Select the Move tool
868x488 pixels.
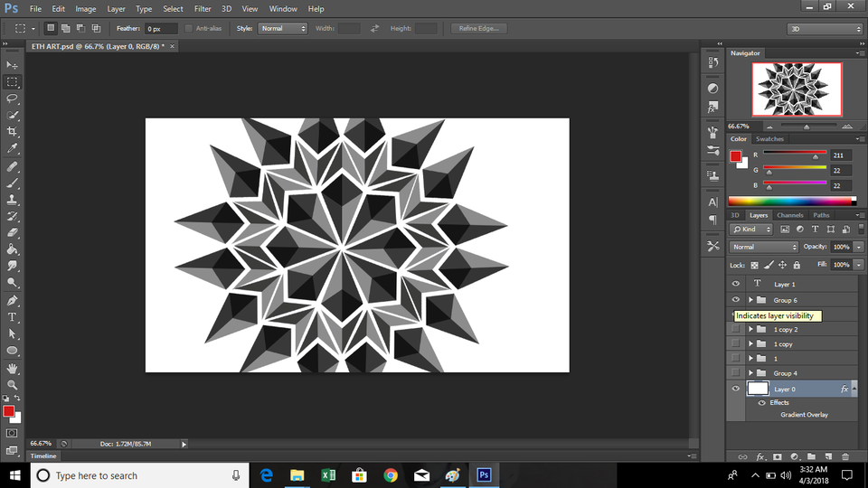(12, 65)
